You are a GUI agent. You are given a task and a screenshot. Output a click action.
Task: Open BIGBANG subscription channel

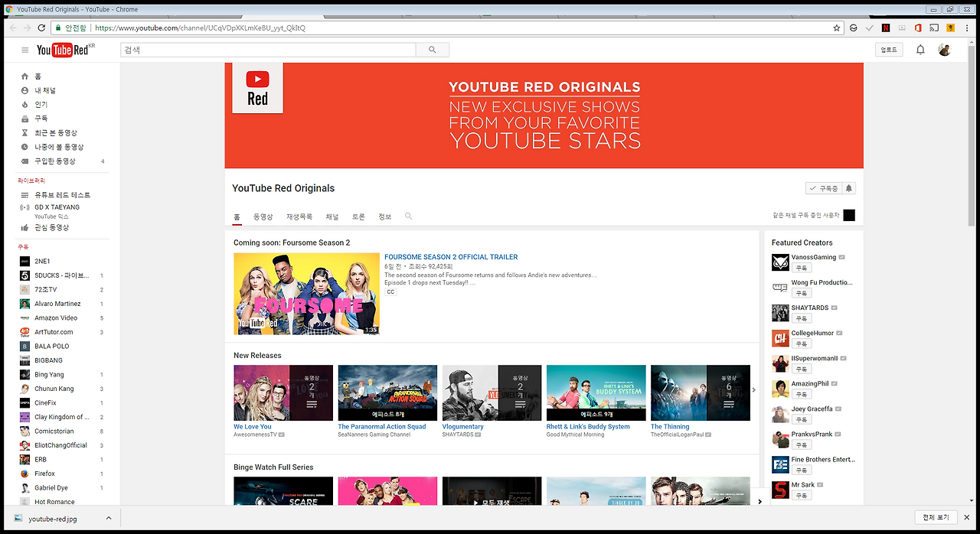point(48,360)
